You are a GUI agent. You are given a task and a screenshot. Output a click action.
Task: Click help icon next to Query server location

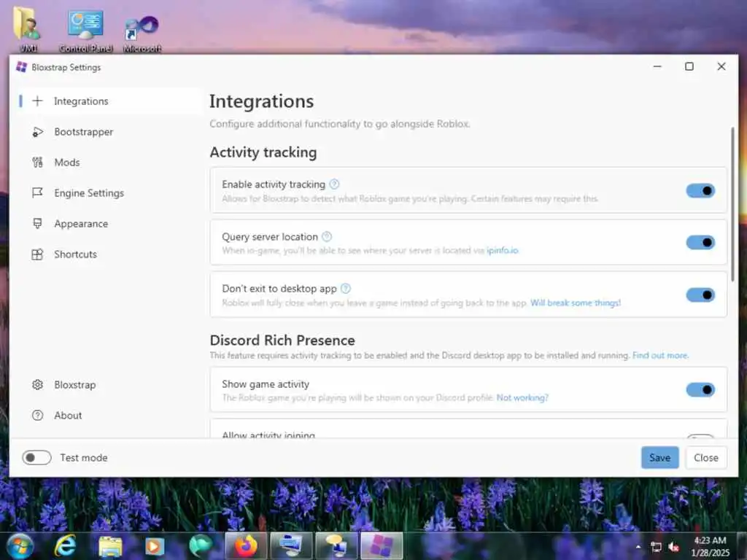point(327,236)
